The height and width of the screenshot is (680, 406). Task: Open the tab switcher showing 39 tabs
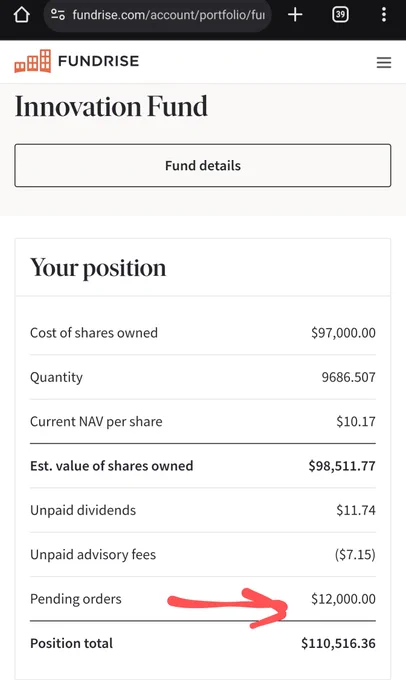pos(340,15)
